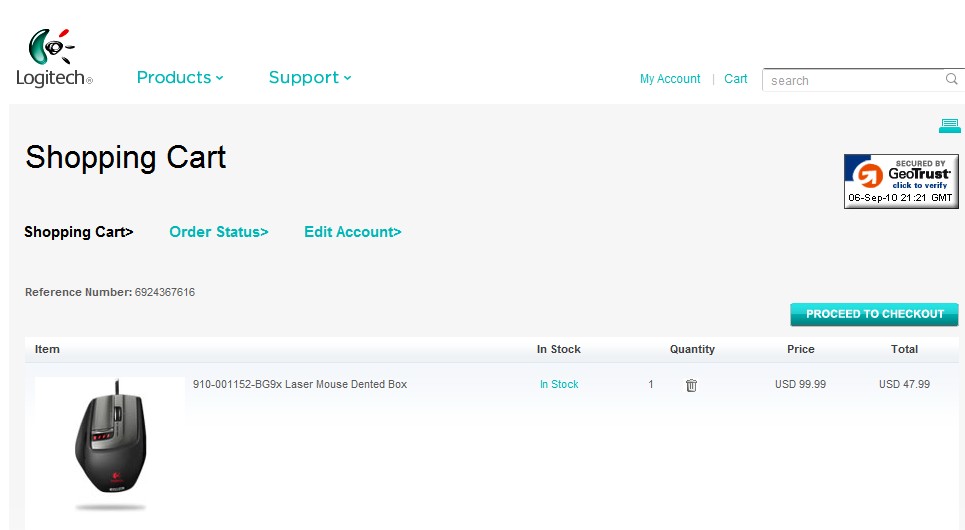Click the Logitech logo
Screen dimensions: 965x530
(x=54, y=58)
